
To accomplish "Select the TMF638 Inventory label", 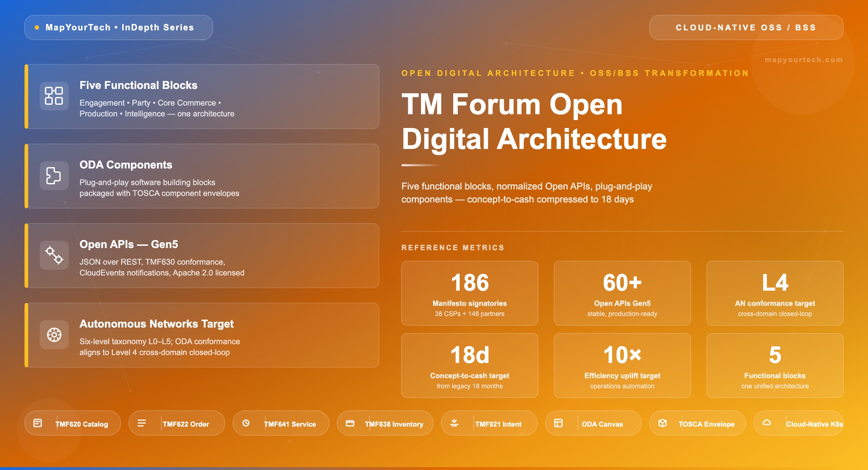I will coord(394,424).
